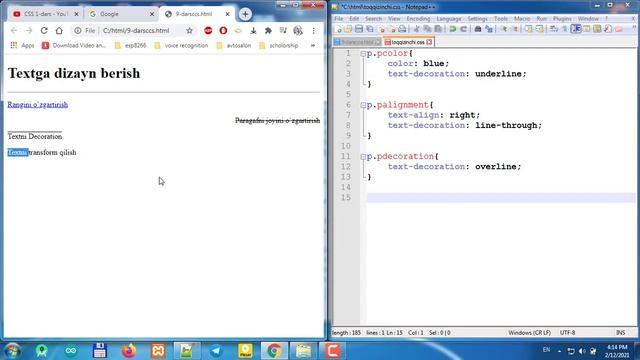Click line 15 in the Notepad++ editor
Screen dimensions: 640x360
[x=501, y=198]
